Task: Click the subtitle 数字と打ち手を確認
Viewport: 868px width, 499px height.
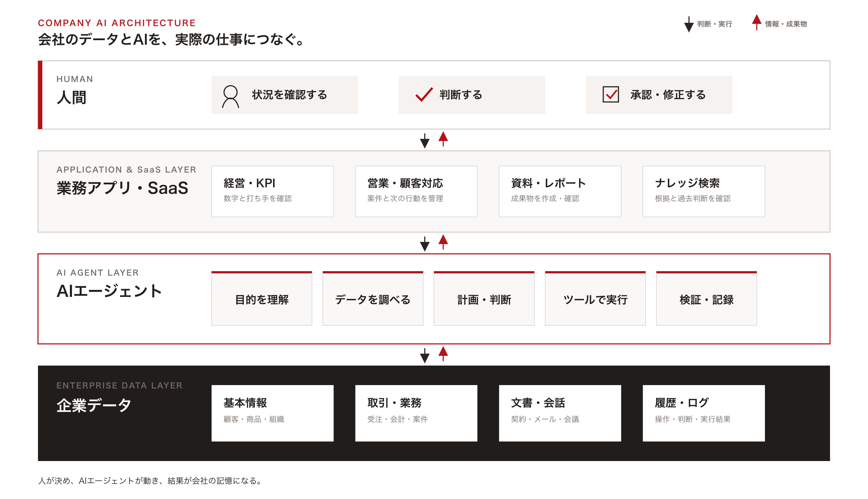Action: pos(258,198)
